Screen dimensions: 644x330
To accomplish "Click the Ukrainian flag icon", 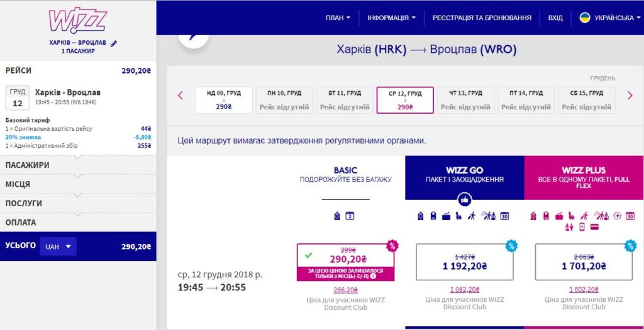I will (585, 18).
